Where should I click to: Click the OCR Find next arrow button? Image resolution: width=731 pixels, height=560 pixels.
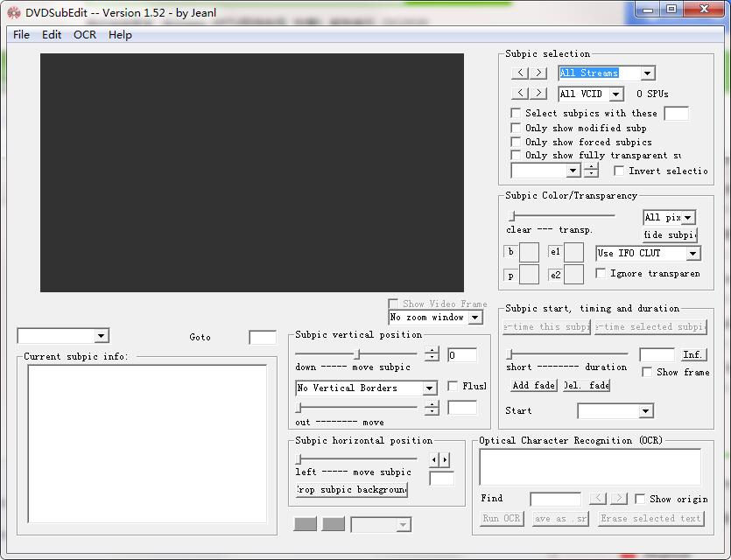click(x=619, y=499)
